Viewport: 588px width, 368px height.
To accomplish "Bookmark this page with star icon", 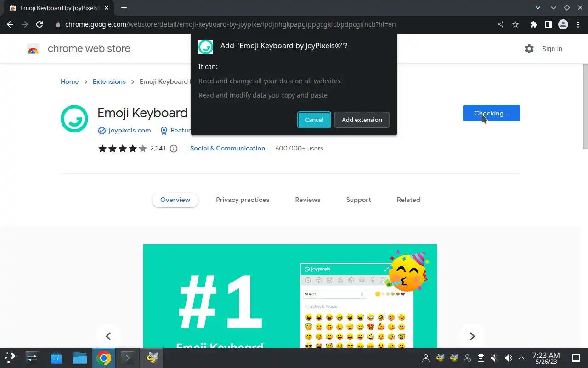I will tap(515, 24).
